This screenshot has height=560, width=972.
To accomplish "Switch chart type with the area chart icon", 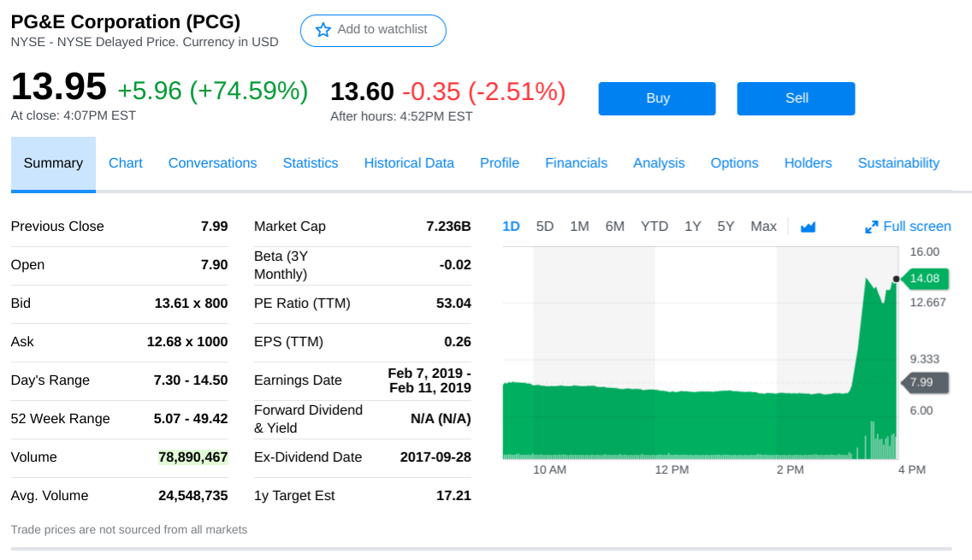I will point(808,227).
